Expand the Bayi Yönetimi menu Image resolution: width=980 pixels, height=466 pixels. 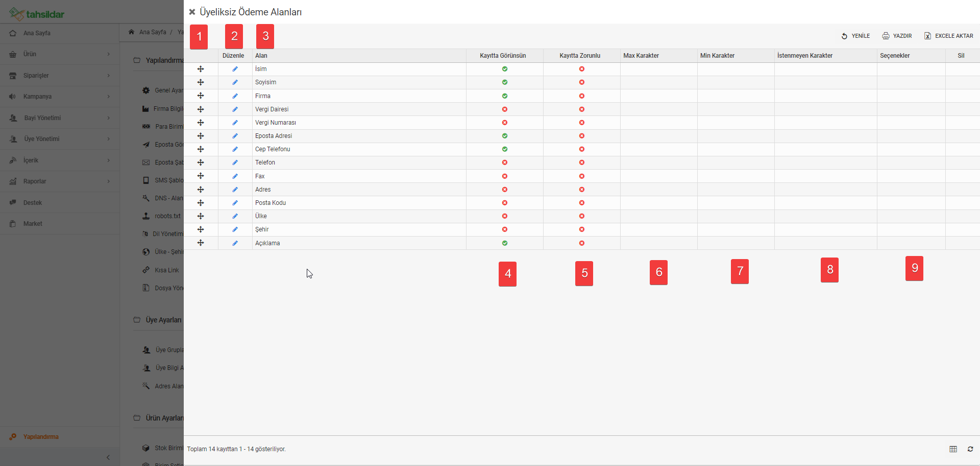(x=60, y=118)
